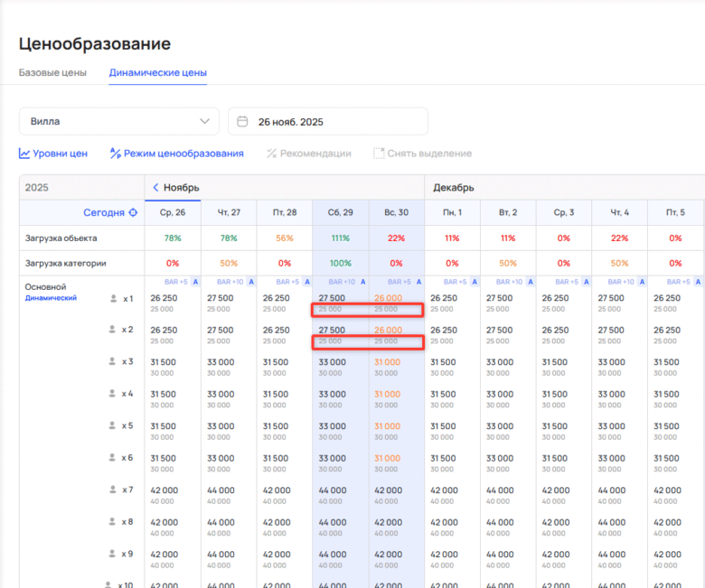Click the guest icon for row x 1
The height and width of the screenshot is (588, 705).
113,298
